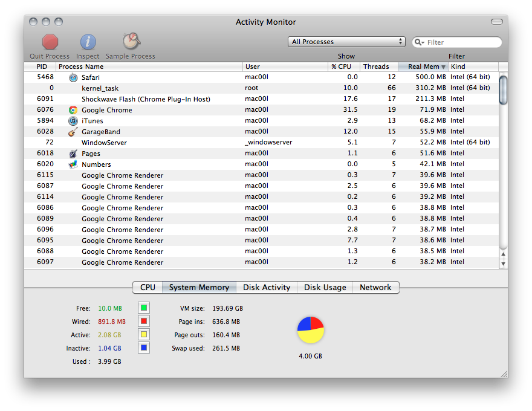Sort by PID column header
Screen dimensions: 532x411
pyautogui.click(x=40, y=66)
